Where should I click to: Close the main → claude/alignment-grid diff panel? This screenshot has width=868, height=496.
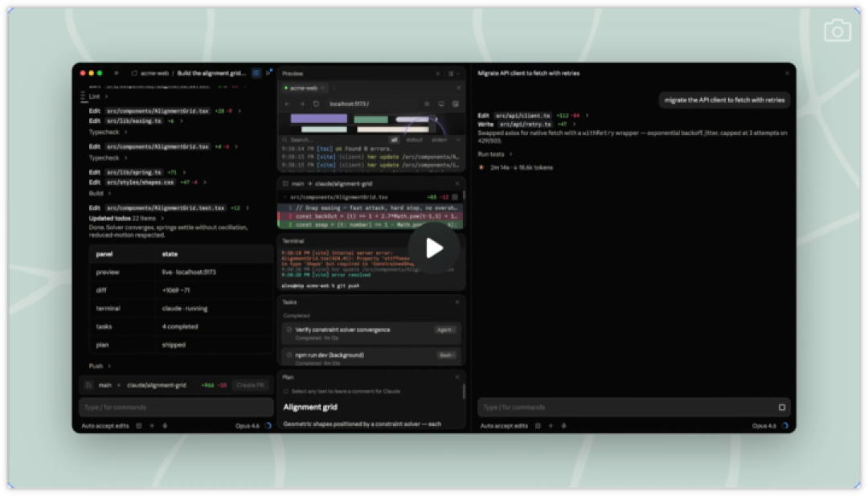[457, 183]
